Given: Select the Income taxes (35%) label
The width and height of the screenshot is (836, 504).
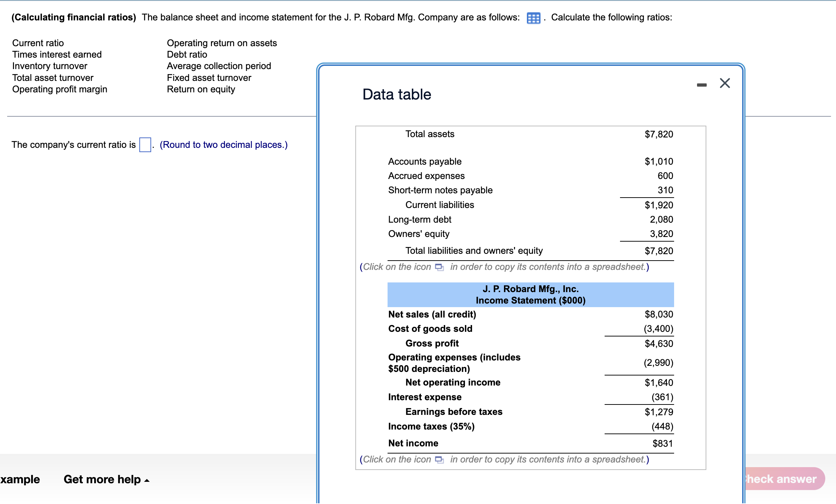Looking at the screenshot, I should pyautogui.click(x=431, y=426).
